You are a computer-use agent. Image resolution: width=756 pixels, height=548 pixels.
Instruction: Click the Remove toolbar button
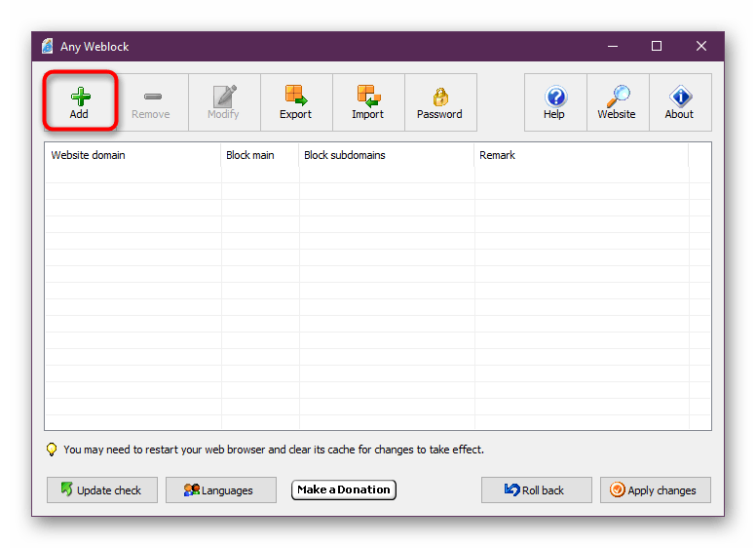click(x=151, y=101)
